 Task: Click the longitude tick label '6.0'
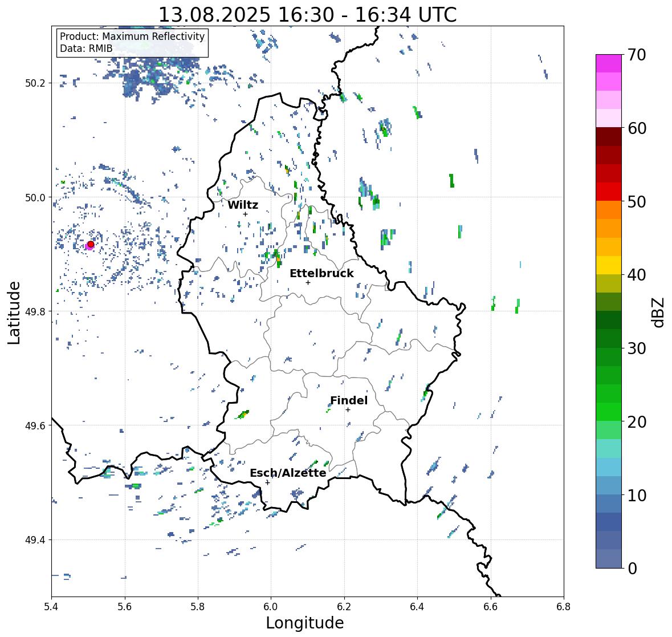tap(271, 607)
